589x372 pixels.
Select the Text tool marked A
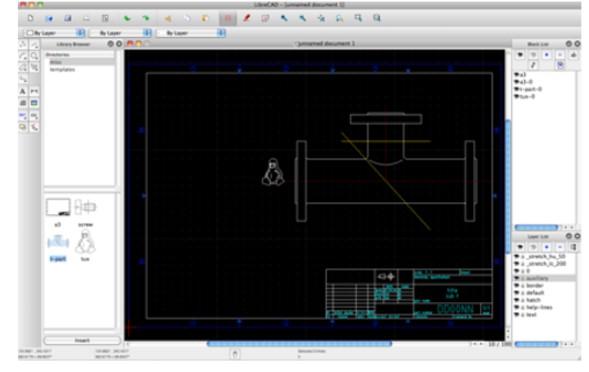(23, 91)
